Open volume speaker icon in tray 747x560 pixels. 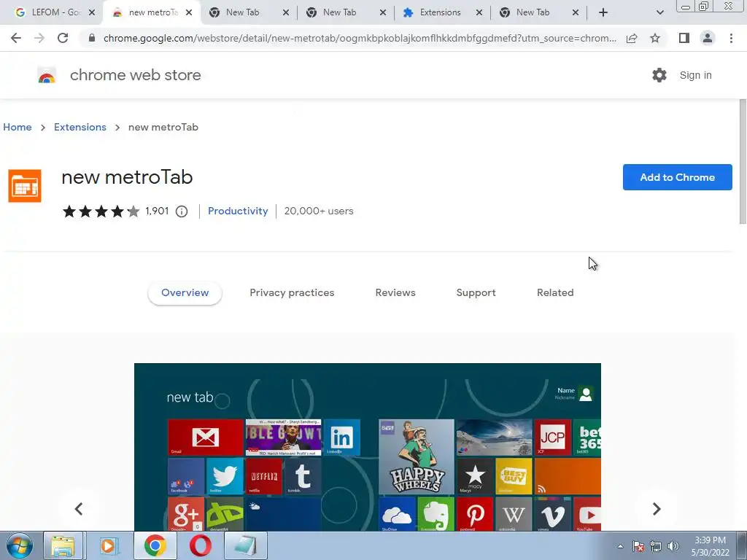tap(673, 546)
